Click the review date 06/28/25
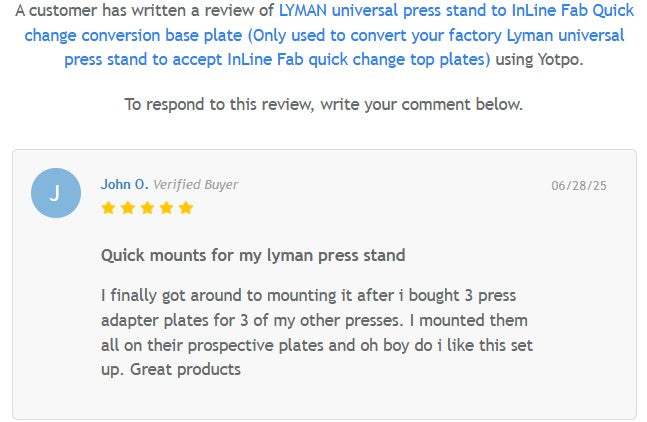This screenshot has height=422, width=647. (x=579, y=186)
